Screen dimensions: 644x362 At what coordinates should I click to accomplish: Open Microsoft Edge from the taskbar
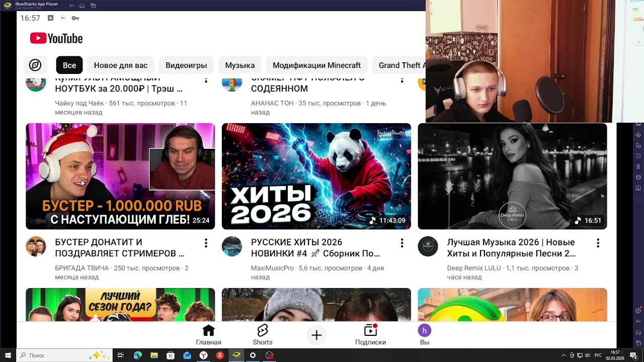point(137,355)
